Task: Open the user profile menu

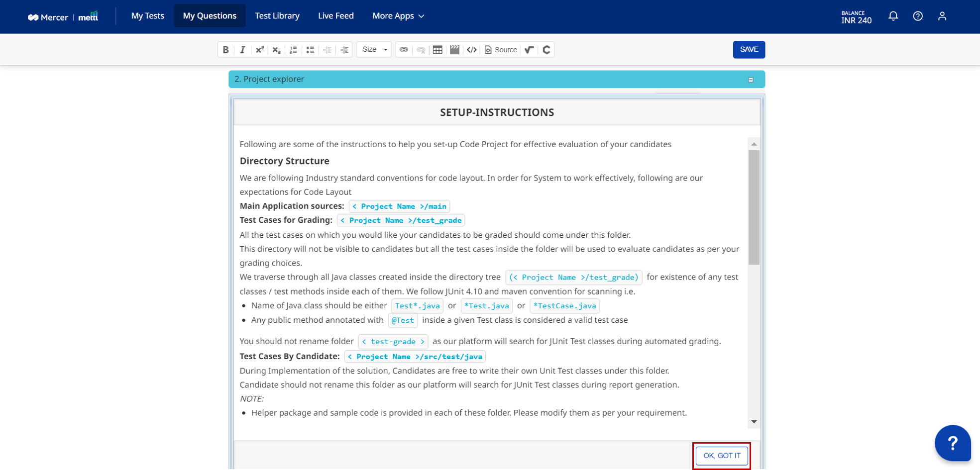Action: point(942,16)
